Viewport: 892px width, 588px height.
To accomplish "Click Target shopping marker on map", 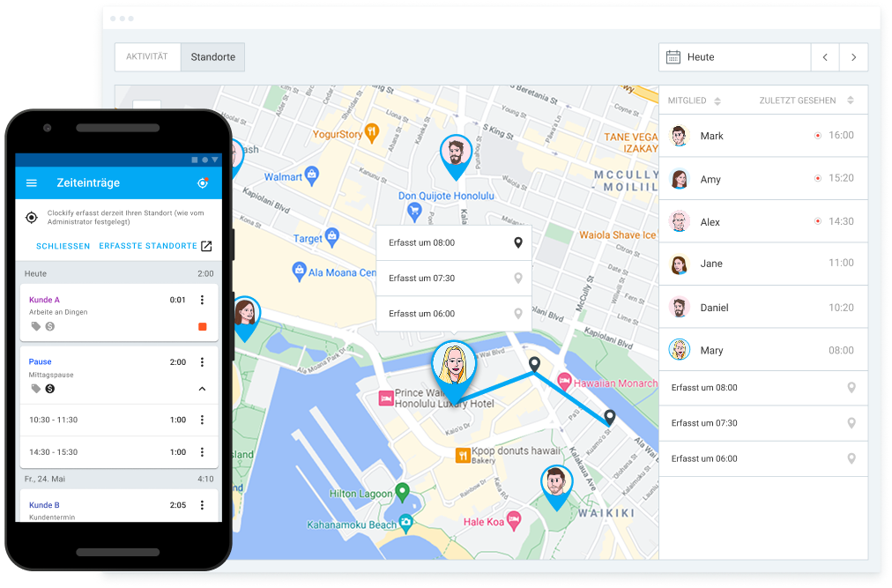I will coord(332,237).
